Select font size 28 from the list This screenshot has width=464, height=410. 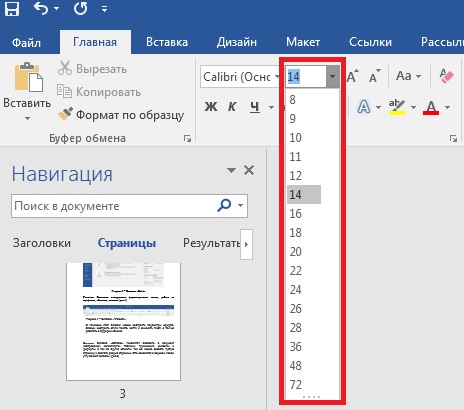click(313, 328)
